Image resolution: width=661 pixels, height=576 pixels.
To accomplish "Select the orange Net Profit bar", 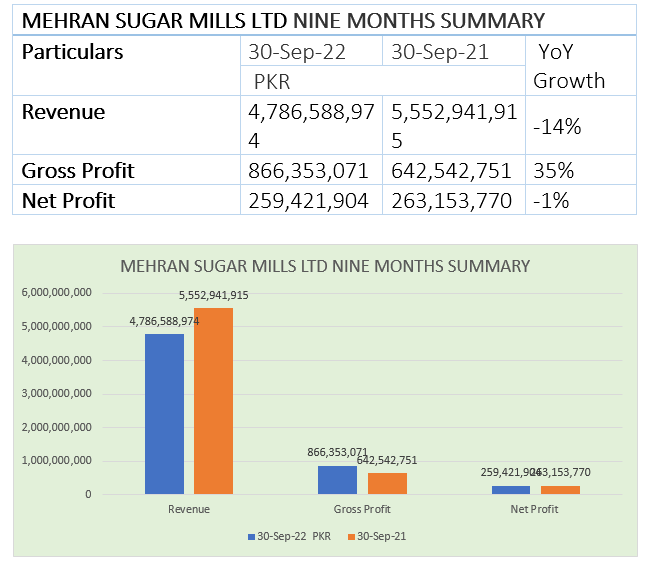I will point(560,490).
